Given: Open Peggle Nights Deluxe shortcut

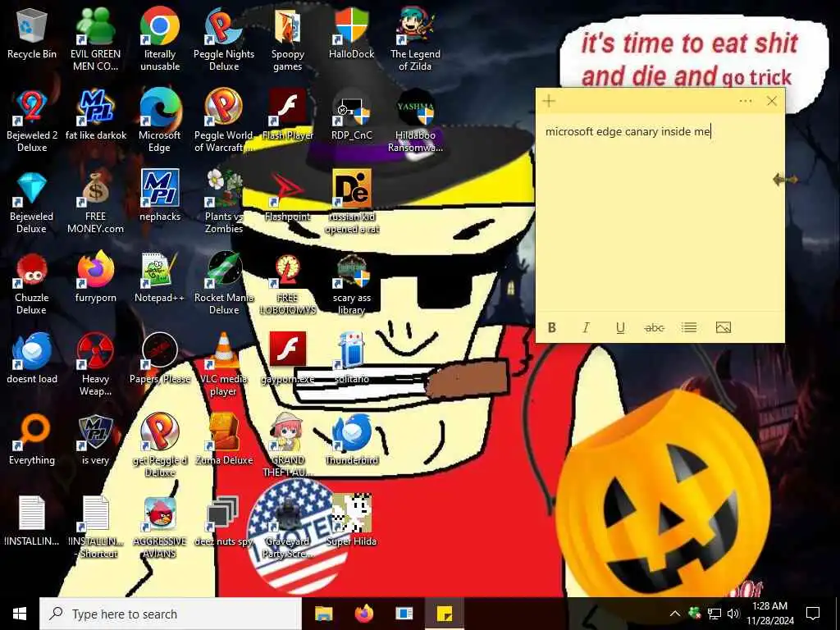Looking at the screenshot, I should (x=224, y=39).
